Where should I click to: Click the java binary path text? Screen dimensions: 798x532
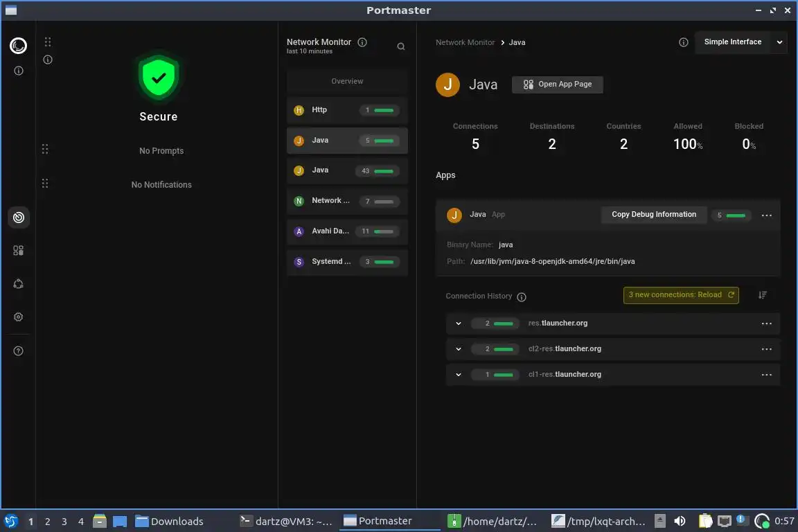tap(552, 262)
